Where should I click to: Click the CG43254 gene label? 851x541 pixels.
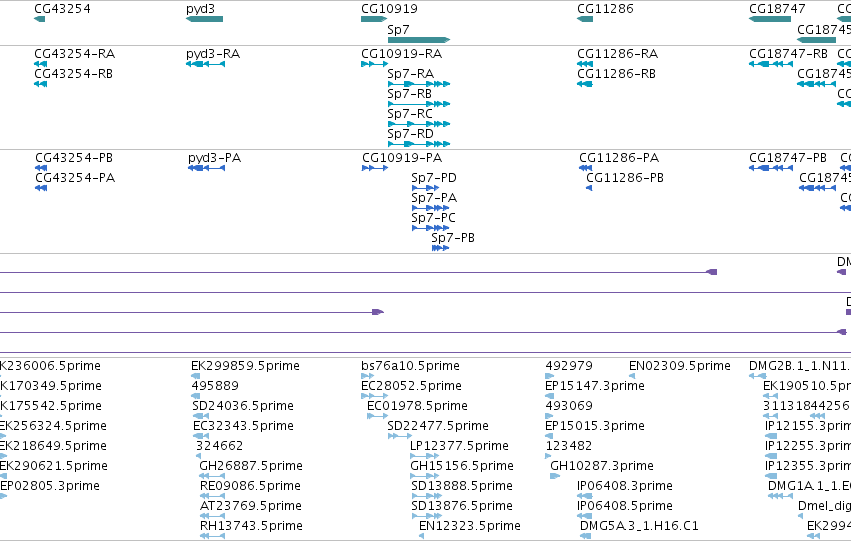point(62,9)
